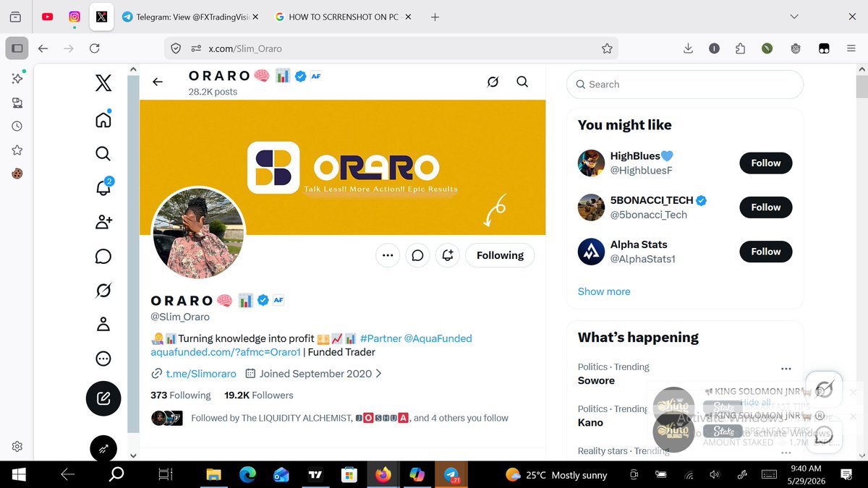View the 373 Following list
This screenshot has width=868, height=488.
point(180,395)
